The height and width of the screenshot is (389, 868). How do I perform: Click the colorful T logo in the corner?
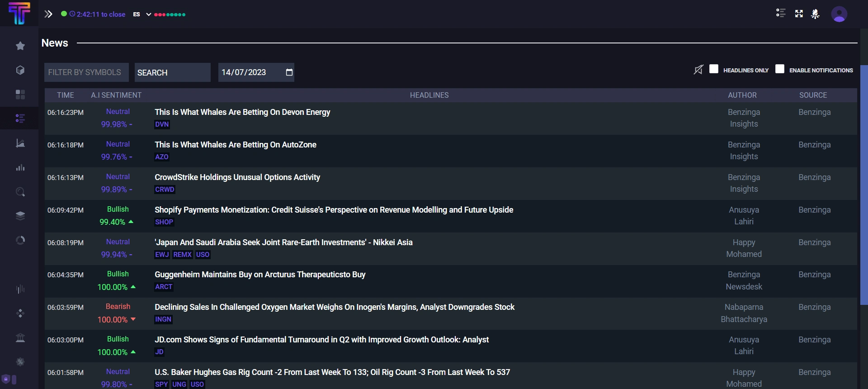(19, 13)
